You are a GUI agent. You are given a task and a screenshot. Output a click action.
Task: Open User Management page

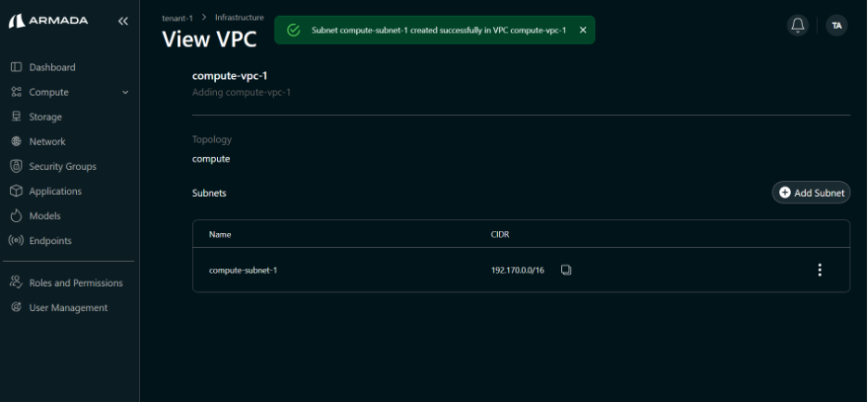point(69,307)
